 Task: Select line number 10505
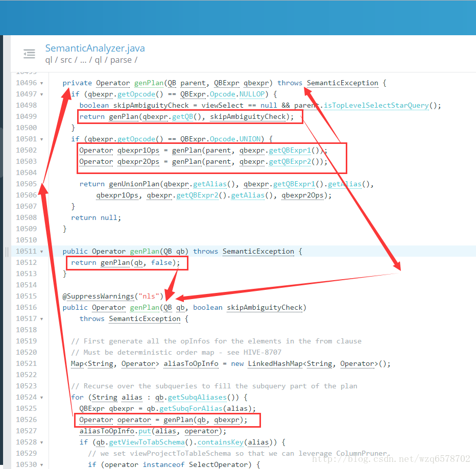pos(27,184)
